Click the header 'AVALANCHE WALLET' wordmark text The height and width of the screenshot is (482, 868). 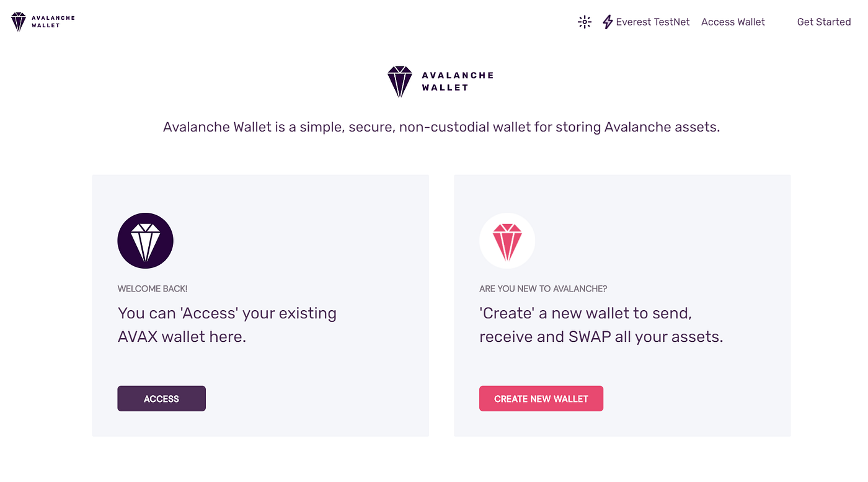[x=53, y=22]
